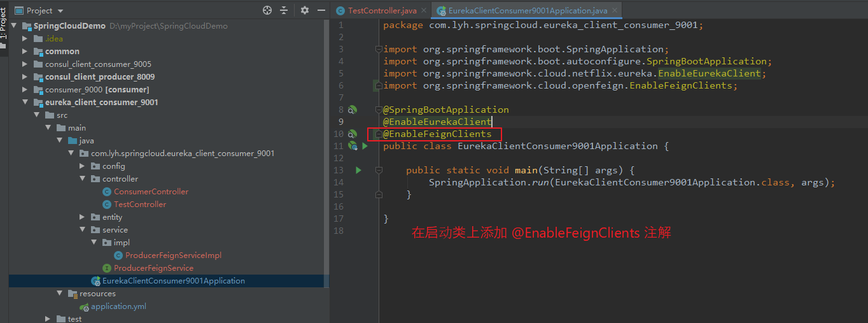Viewport: 868px width, 323px height.
Task: Click run gutter icon beside main method
Action: click(x=358, y=170)
